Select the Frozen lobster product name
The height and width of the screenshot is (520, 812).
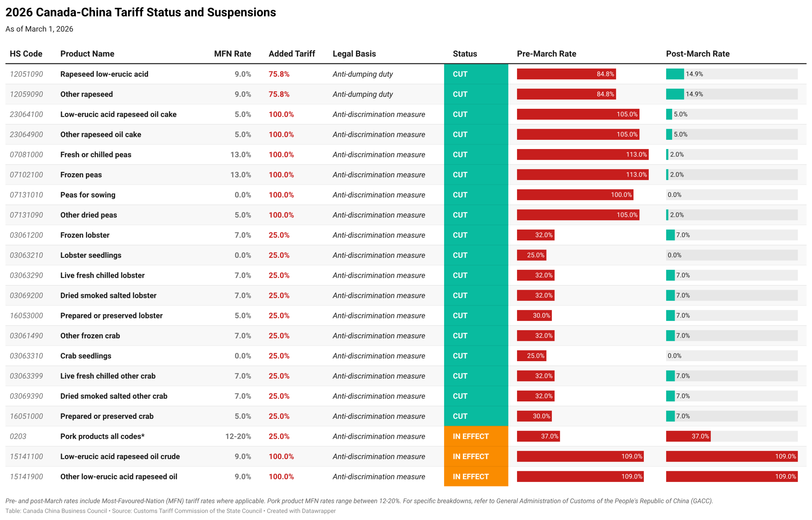click(x=85, y=235)
